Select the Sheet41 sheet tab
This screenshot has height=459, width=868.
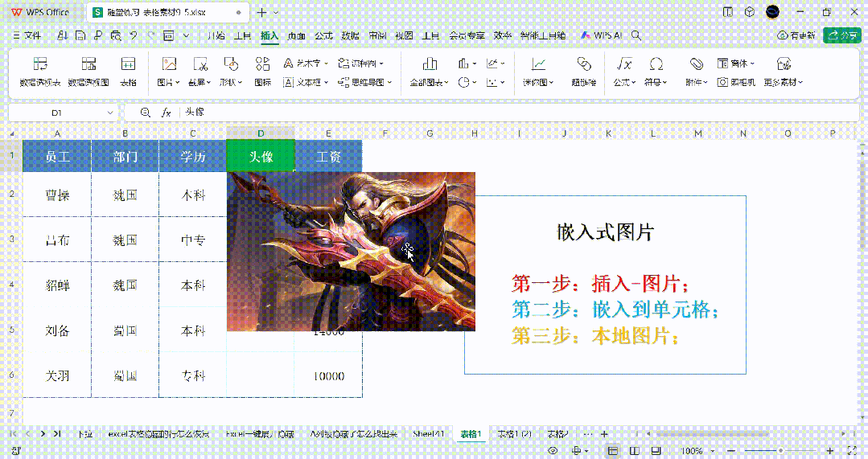(429, 434)
